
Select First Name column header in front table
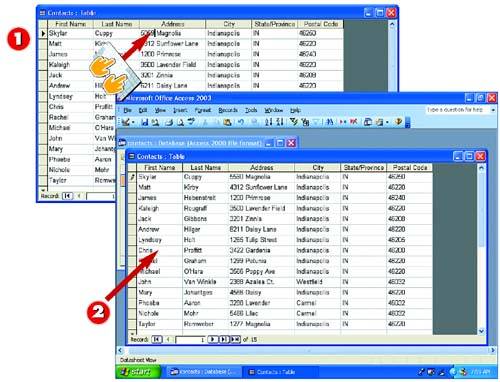(x=160, y=168)
